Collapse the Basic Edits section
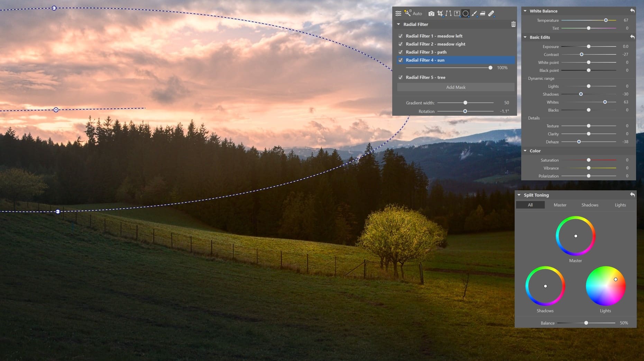This screenshot has height=361, width=644. (x=525, y=37)
